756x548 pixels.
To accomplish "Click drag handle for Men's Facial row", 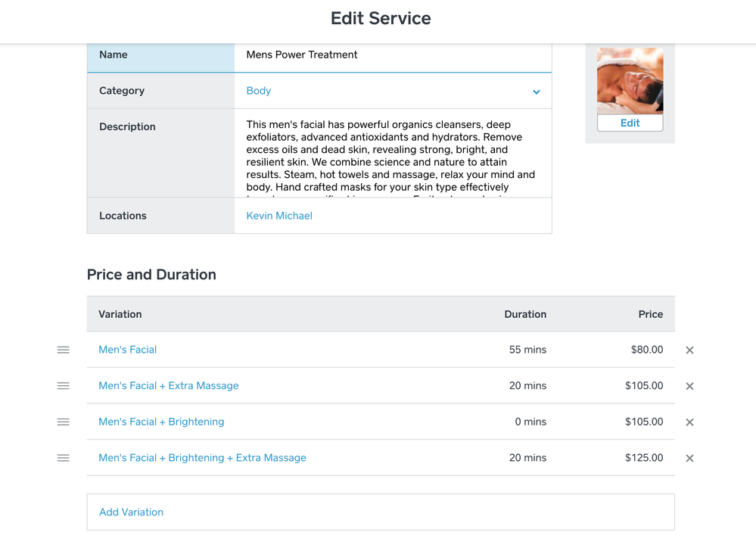I will tap(63, 350).
